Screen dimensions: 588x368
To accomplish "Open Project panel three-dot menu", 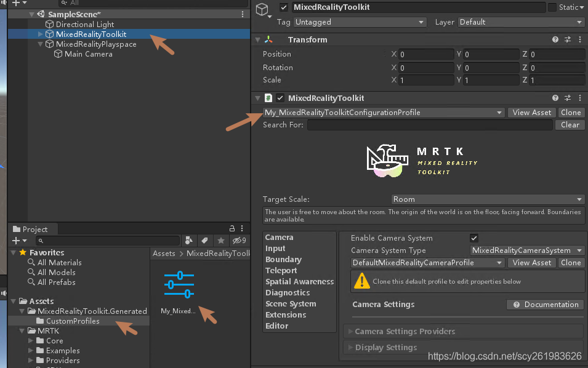I will [242, 228].
